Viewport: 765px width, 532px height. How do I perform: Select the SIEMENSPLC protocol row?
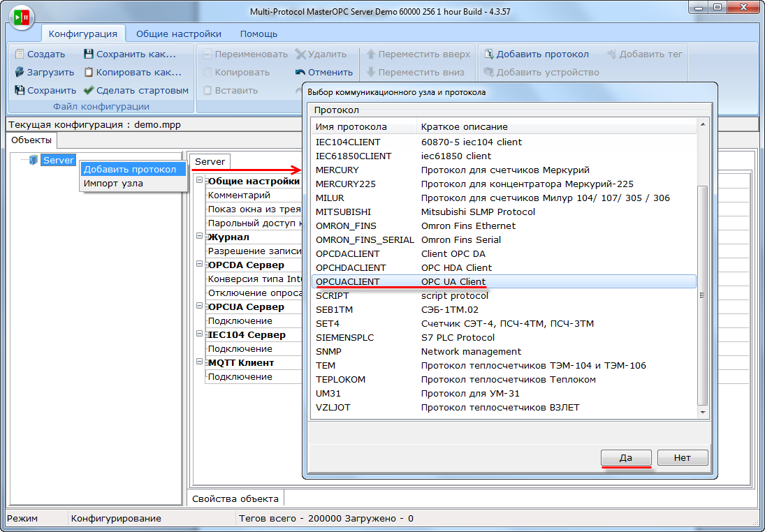(x=344, y=337)
